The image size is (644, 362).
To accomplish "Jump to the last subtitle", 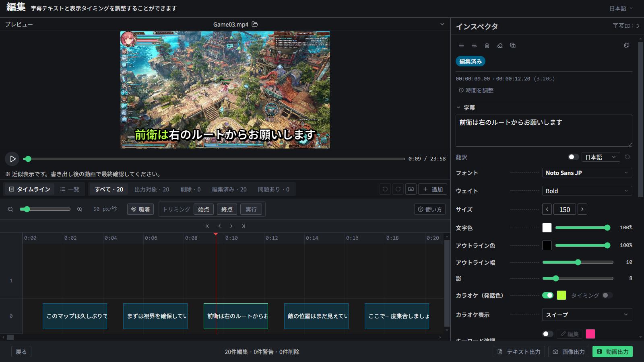I will pyautogui.click(x=244, y=226).
